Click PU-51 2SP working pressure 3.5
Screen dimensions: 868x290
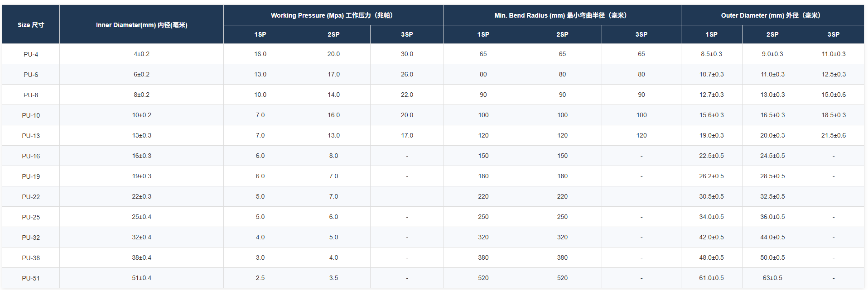(x=333, y=278)
